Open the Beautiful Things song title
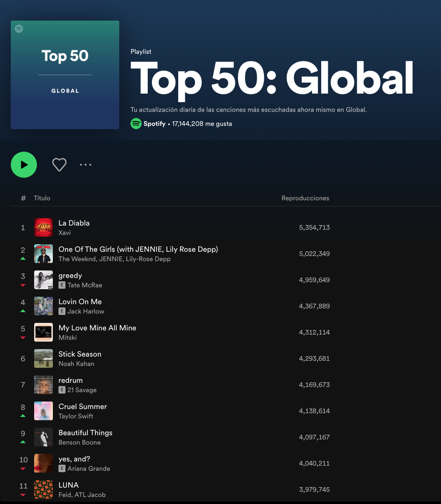Image resolution: width=441 pixels, height=504 pixels. [x=86, y=433]
